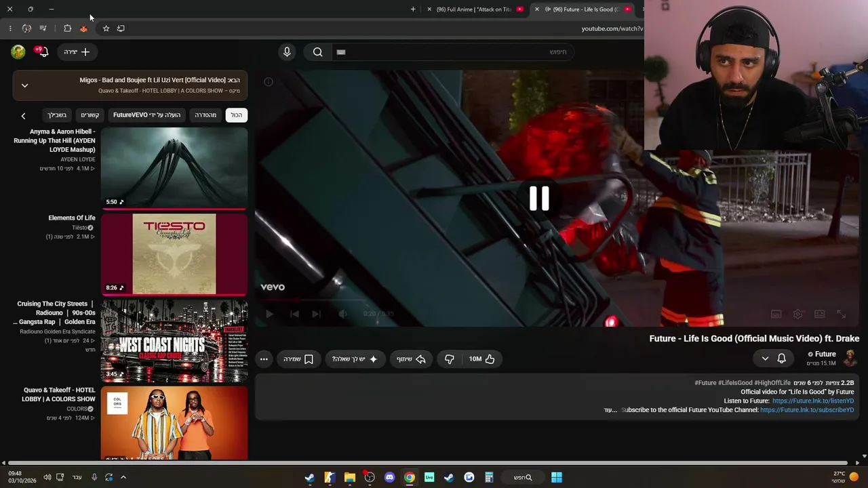Open the browser extensions puzzle icon
This screenshot has height=488, width=868.
(x=67, y=28)
